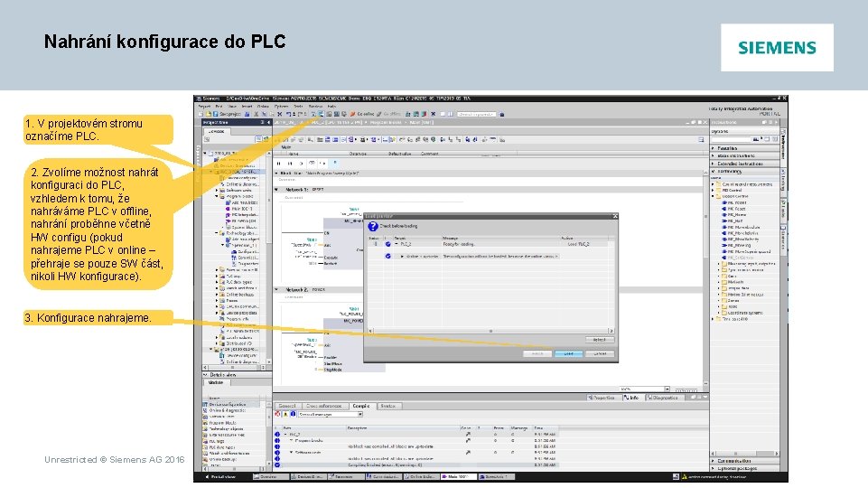The width and height of the screenshot is (868, 488).
Task: Click the Cancel button in the dialog
Action: (600, 353)
